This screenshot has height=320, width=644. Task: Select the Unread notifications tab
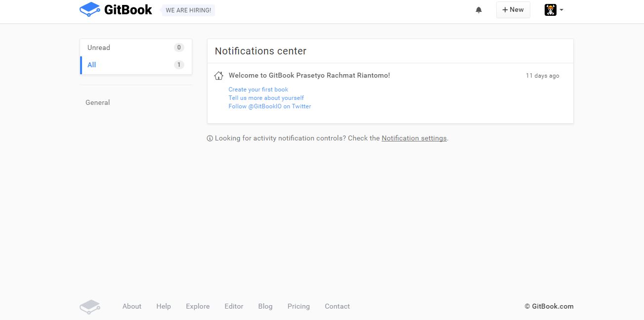99,47
